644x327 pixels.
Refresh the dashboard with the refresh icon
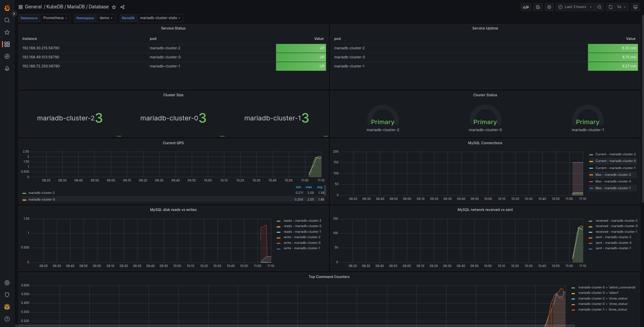click(610, 7)
